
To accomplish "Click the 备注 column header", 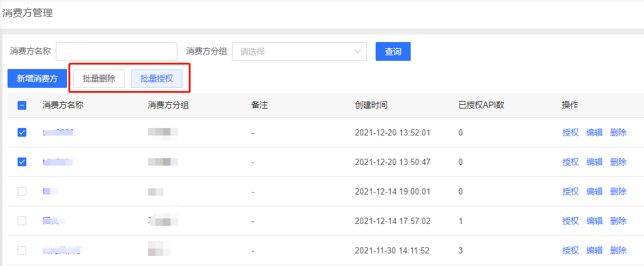I will tap(260, 105).
